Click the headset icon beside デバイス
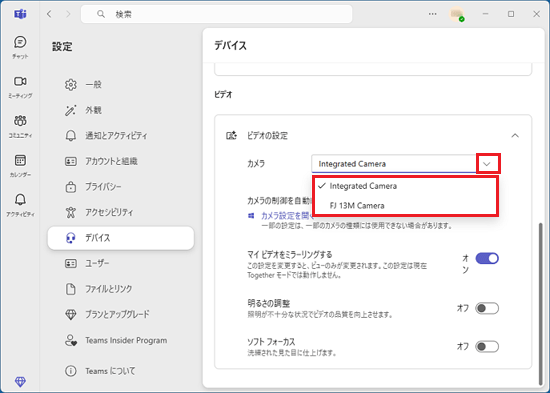The height and width of the screenshot is (393, 550). [x=71, y=238]
